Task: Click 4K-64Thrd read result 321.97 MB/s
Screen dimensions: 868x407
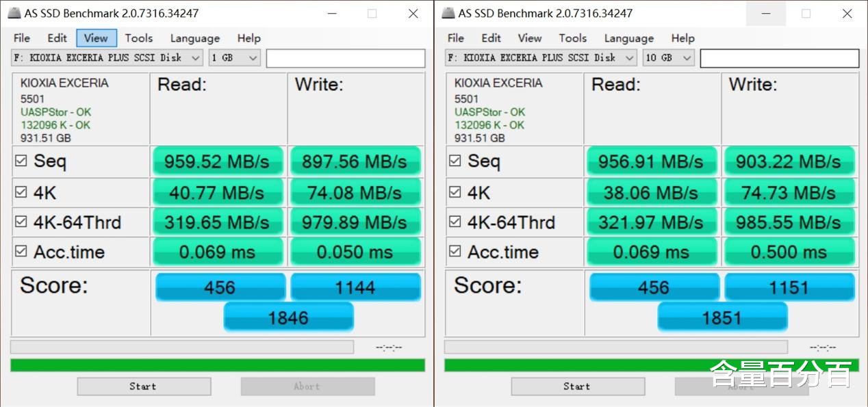Action: (652, 222)
